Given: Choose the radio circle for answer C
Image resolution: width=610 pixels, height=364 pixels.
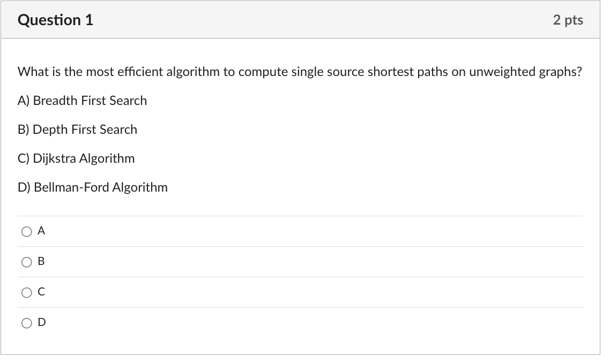Looking at the screenshot, I should point(26,292).
